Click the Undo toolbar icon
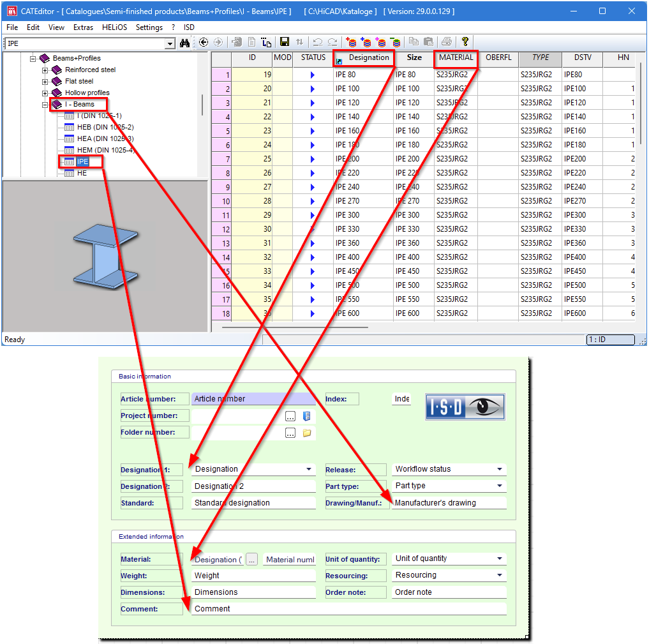 pyautogui.click(x=317, y=41)
